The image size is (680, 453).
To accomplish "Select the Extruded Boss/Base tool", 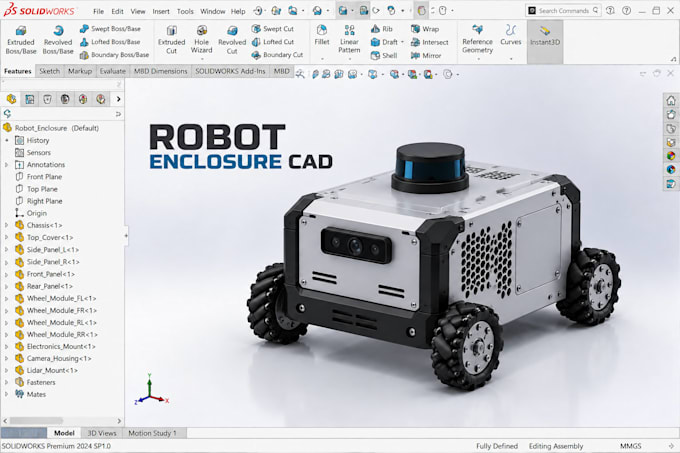I will (x=21, y=40).
